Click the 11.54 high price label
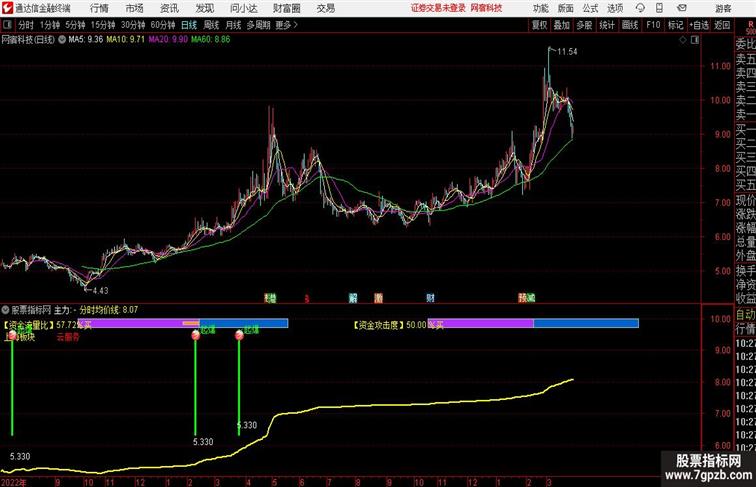Image resolution: width=756 pixels, height=487 pixels. tap(567, 52)
